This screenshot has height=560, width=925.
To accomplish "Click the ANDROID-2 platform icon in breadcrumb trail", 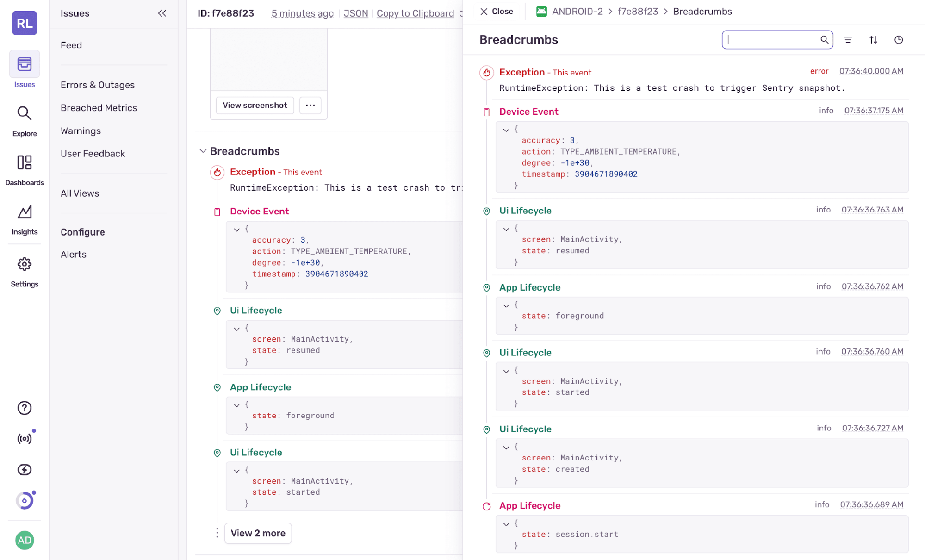I will 540,11.
